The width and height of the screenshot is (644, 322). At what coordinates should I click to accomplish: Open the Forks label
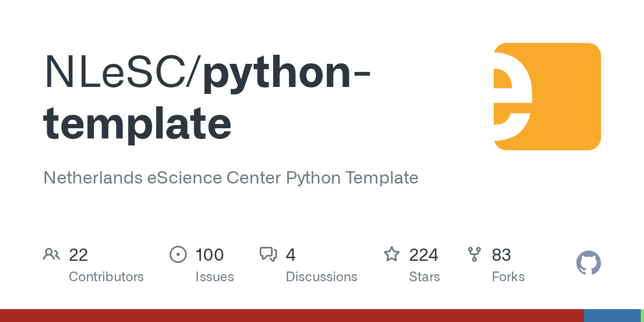click(508, 277)
